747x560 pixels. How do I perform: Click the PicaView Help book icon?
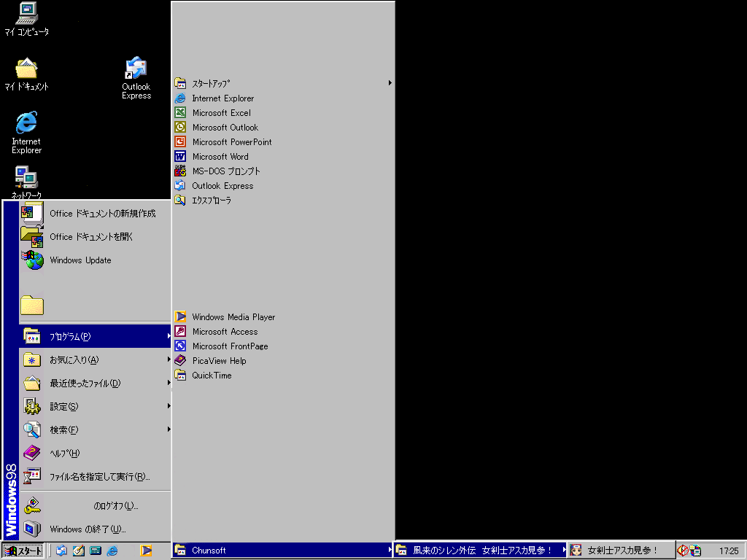click(180, 360)
